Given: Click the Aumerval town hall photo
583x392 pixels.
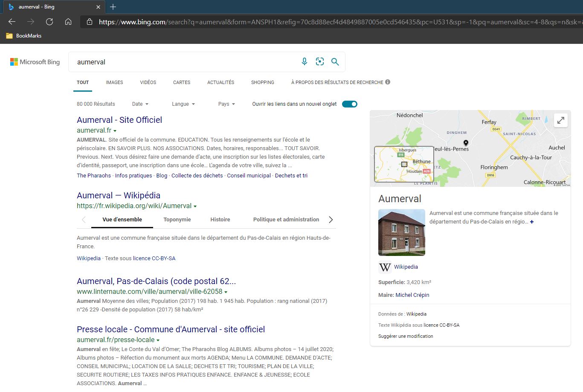Looking at the screenshot, I should coord(401,232).
